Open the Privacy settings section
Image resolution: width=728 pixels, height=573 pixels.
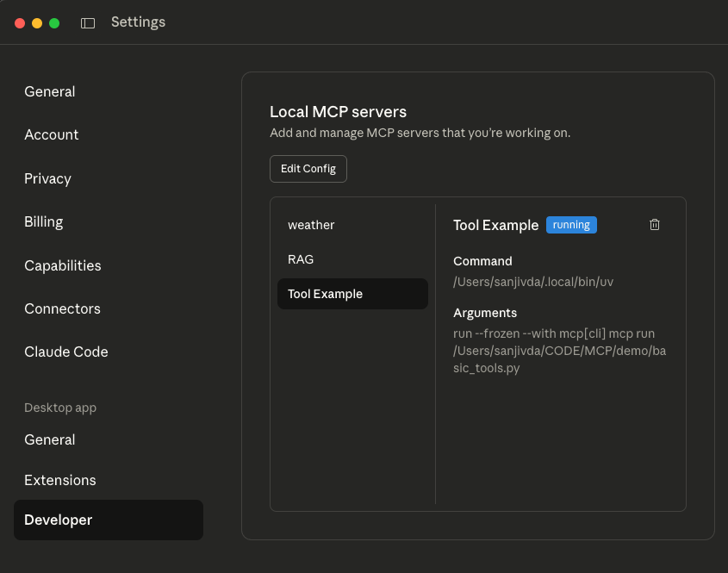pos(48,178)
